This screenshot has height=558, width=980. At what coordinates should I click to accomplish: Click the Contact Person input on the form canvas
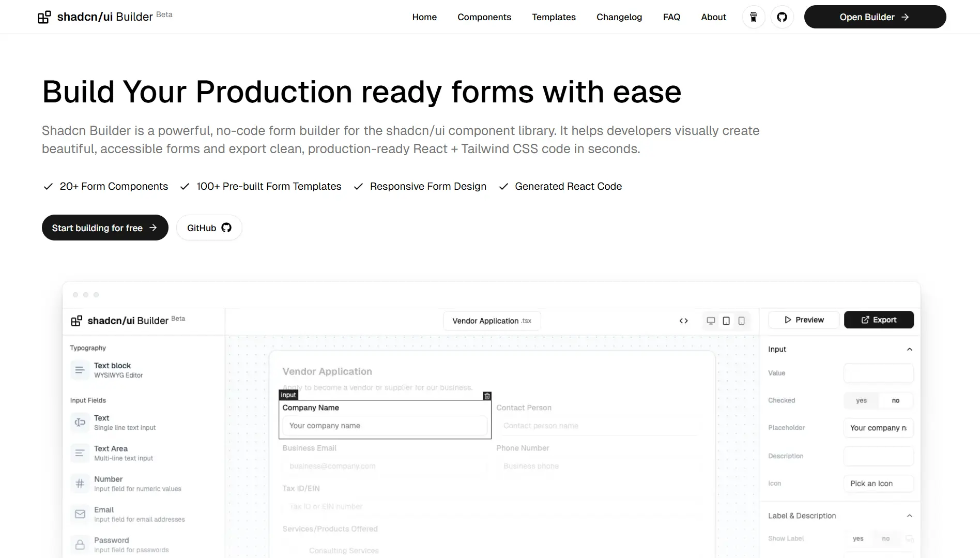[x=599, y=426]
